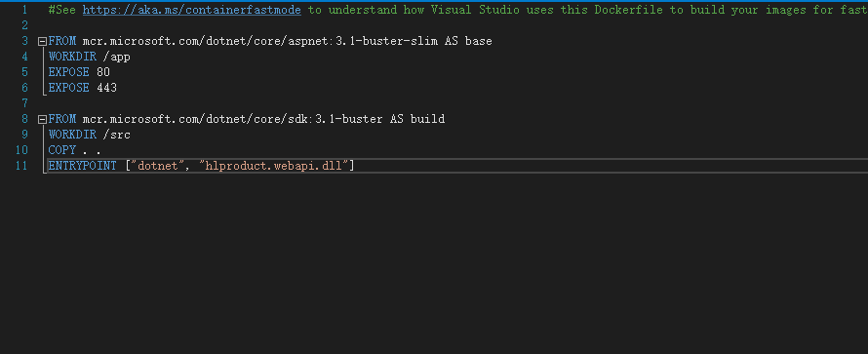Click the "AS base" stage alias
This screenshot has height=354, width=868.
468,41
